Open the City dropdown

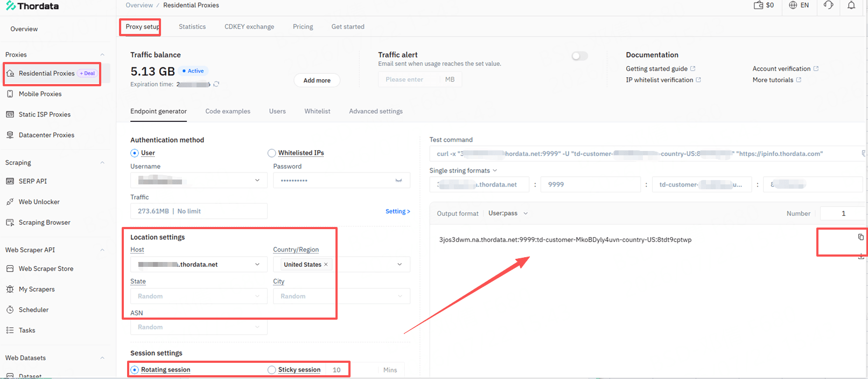point(341,296)
